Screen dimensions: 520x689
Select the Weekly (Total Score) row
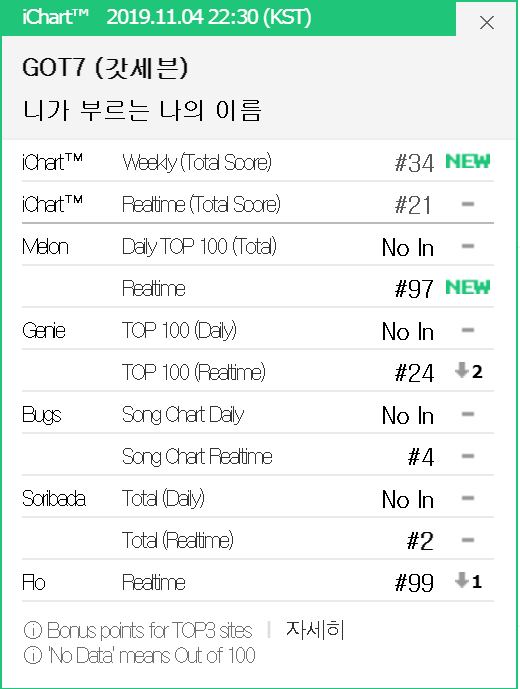click(x=258, y=162)
